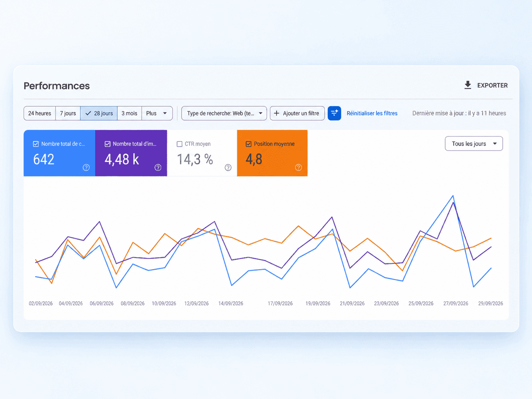Click the 14,3 % CTR value
The width and height of the screenshot is (532, 399).
[195, 159]
